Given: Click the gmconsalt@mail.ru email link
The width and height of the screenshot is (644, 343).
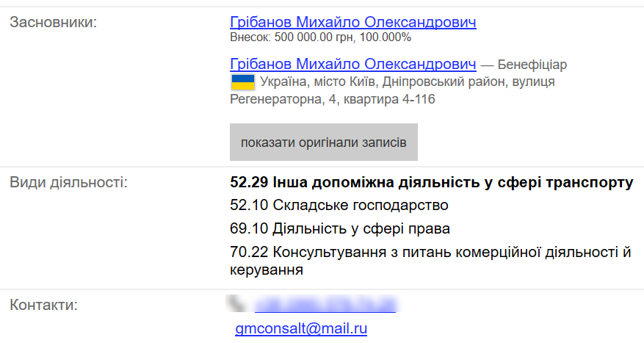Looking at the screenshot, I should [x=301, y=328].
